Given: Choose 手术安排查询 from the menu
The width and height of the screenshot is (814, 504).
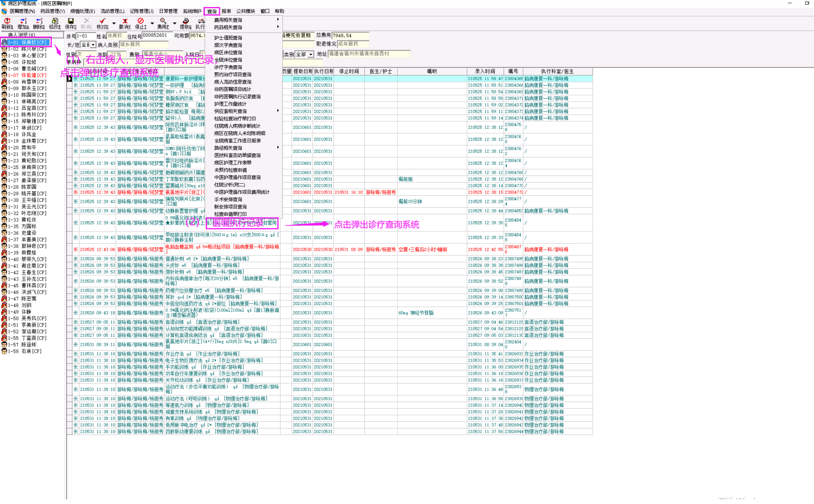Looking at the screenshot, I should coord(228,199).
